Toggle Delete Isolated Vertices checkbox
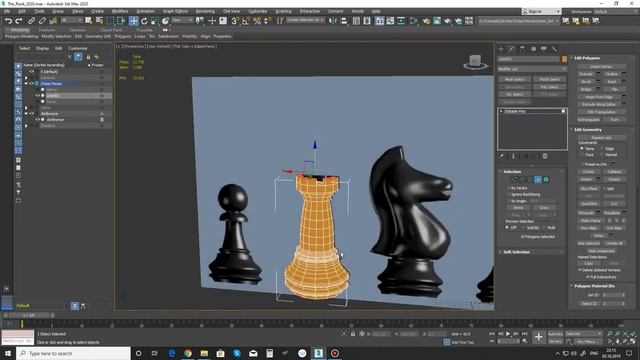The width and height of the screenshot is (640, 360). [x=580, y=270]
